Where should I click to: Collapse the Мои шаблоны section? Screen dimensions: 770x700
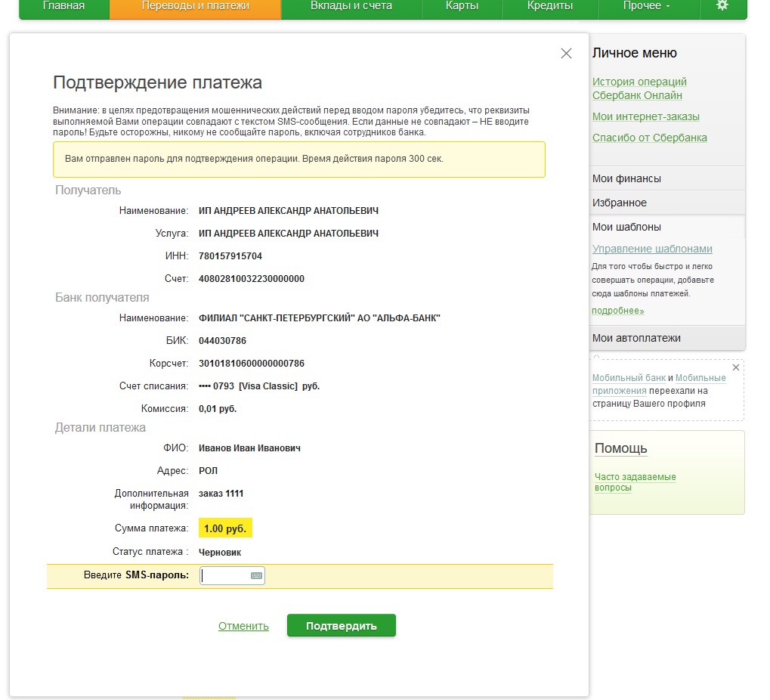tap(667, 227)
